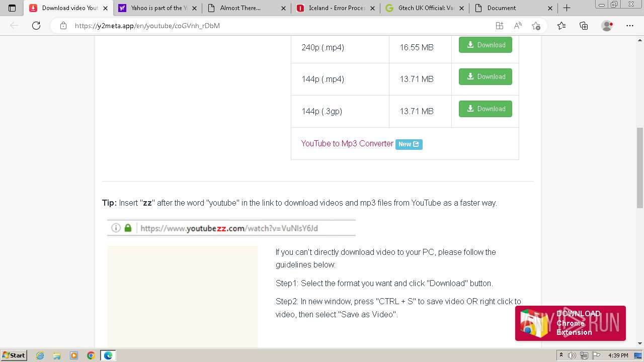Show hidden tray icons arrow
The width and height of the screenshot is (644, 362).
[560, 355]
